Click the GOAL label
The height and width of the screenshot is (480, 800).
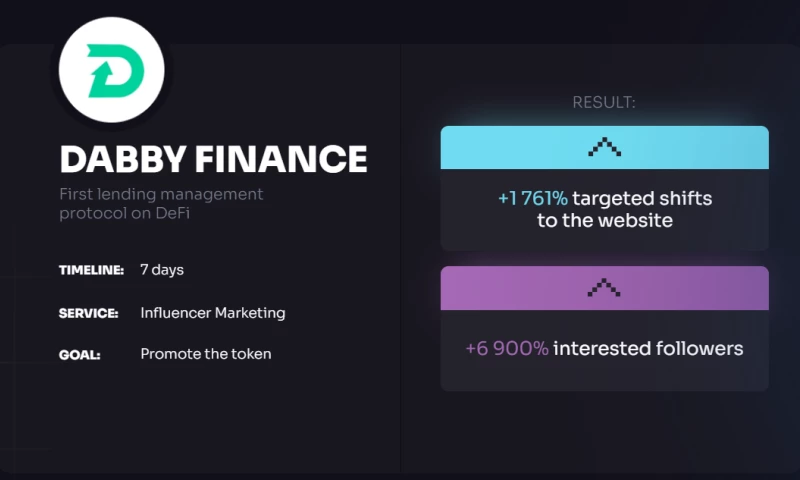coord(79,354)
